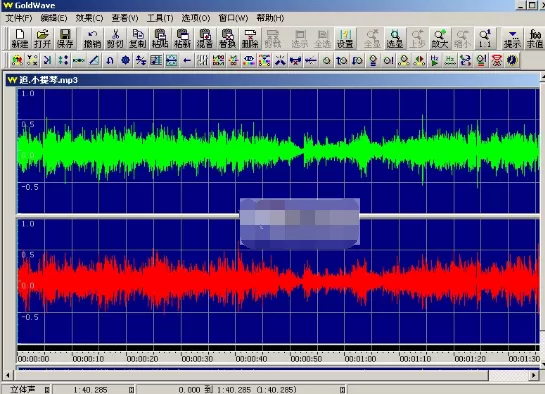Delete the selection with 删除
Image resolution: width=545 pixels, height=394 pixels.
250,39
